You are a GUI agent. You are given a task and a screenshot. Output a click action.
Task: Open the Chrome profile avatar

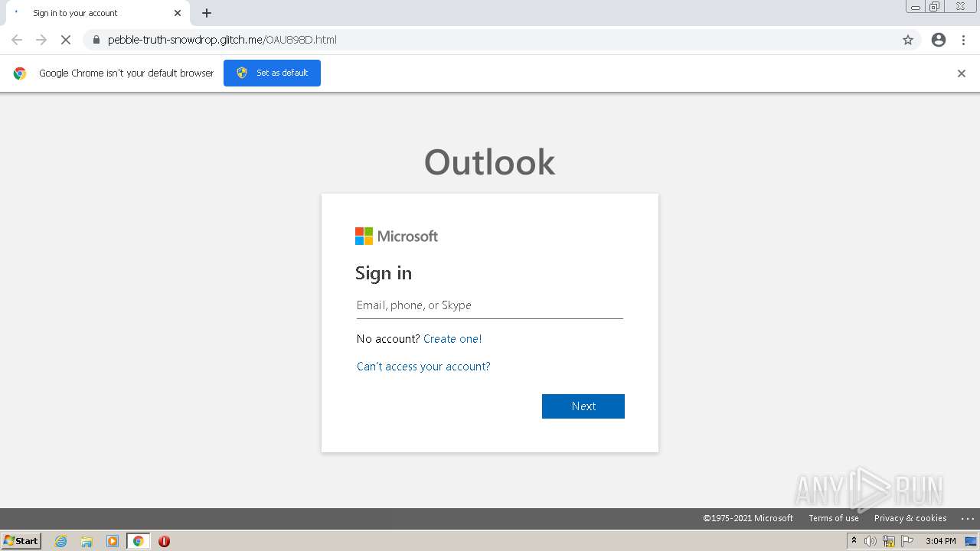click(939, 40)
